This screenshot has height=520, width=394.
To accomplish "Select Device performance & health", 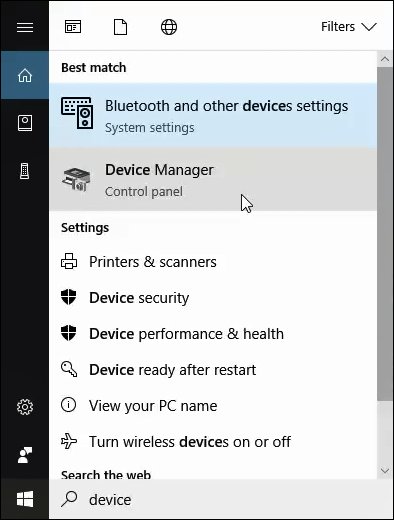I will (213, 334).
